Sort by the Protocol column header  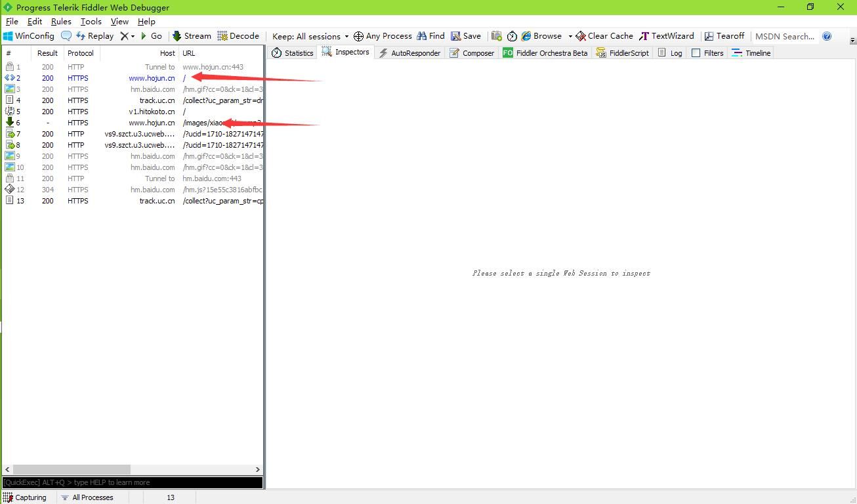pos(81,53)
